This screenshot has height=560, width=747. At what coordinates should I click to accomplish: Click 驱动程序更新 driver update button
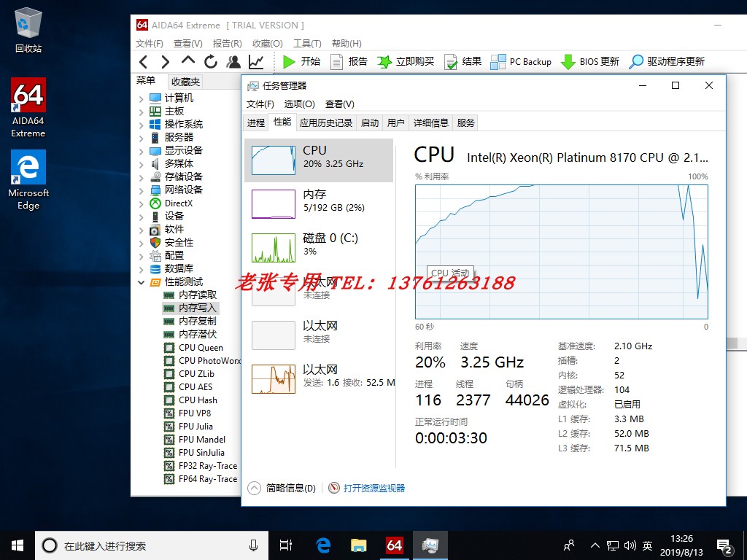tap(667, 61)
